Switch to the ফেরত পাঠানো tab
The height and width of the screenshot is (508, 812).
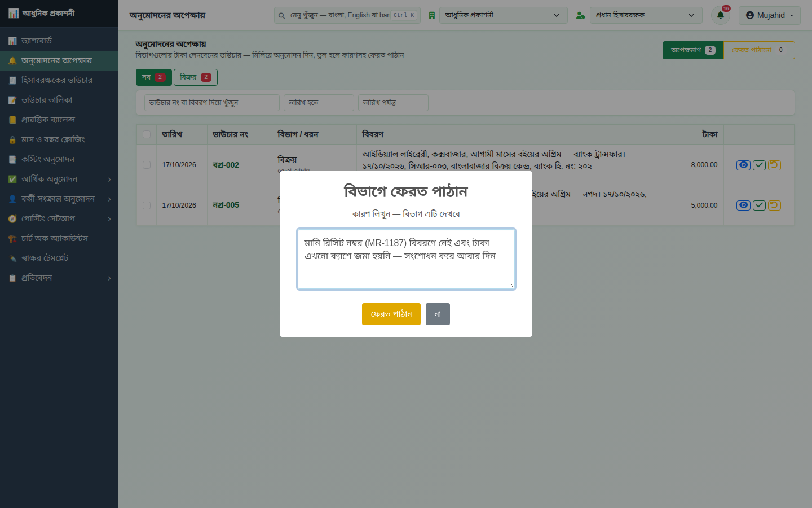click(759, 50)
